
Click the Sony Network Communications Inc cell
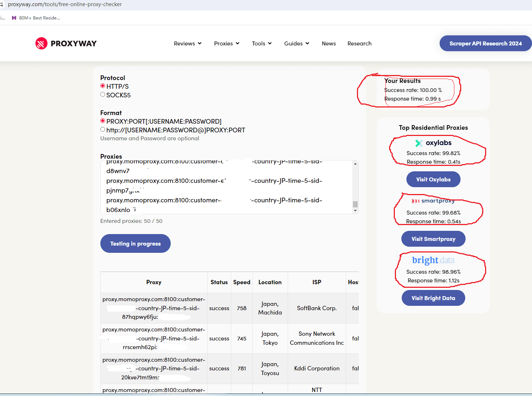317,338
